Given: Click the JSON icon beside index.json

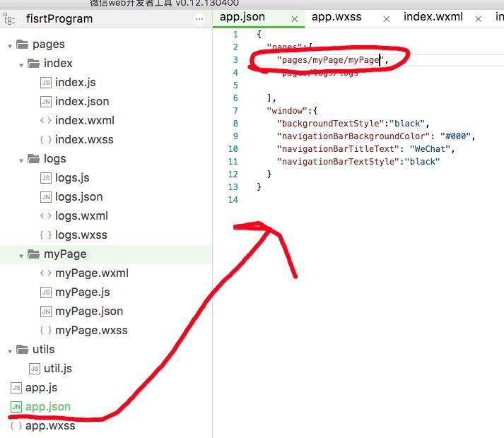Looking at the screenshot, I should [46, 102].
